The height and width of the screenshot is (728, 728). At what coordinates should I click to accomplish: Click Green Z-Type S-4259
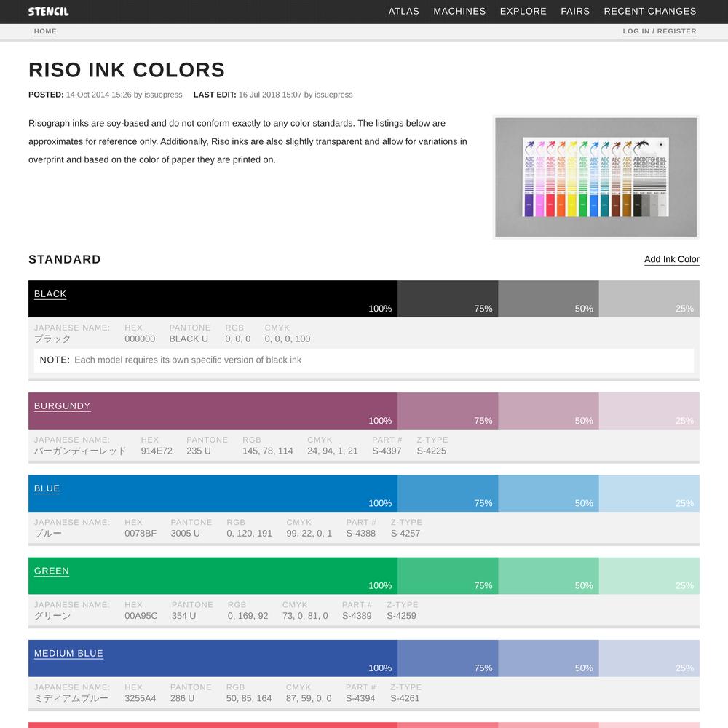(x=402, y=616)
